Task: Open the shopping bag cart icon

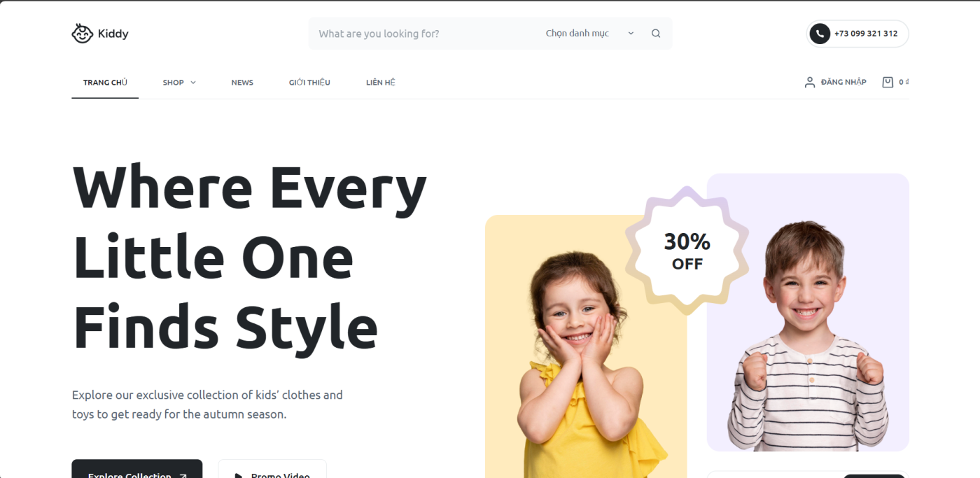Action: (888, 82)
